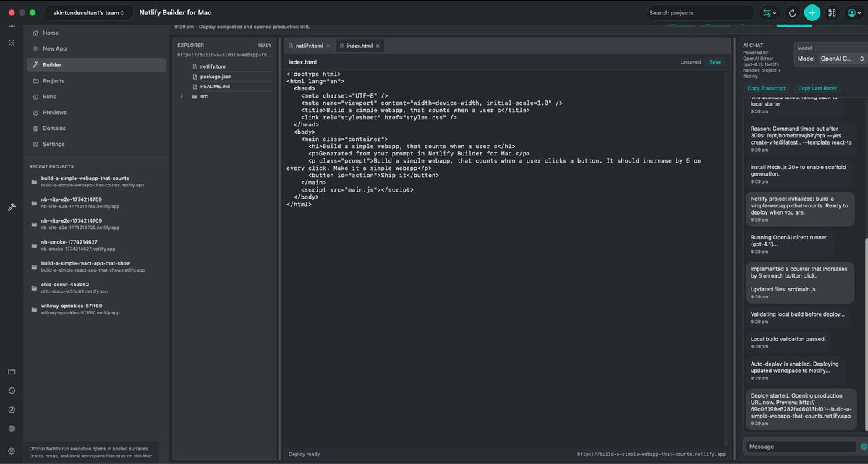Select Builder in the sidebar
This screenshot has width=868, height=464.
96,64
